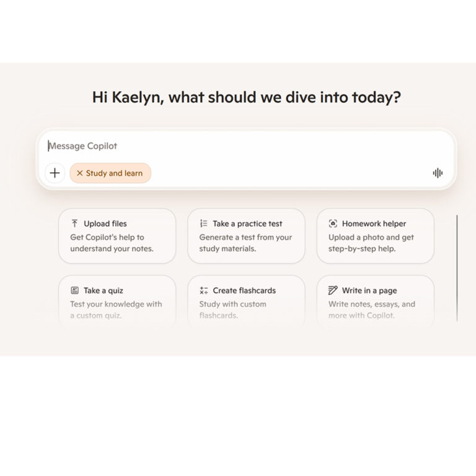The height and width of the screenshot is (476, 476).
Task: Remove the Study and learn mode chip
Action: pyautogui.click(x=79, y=174)
